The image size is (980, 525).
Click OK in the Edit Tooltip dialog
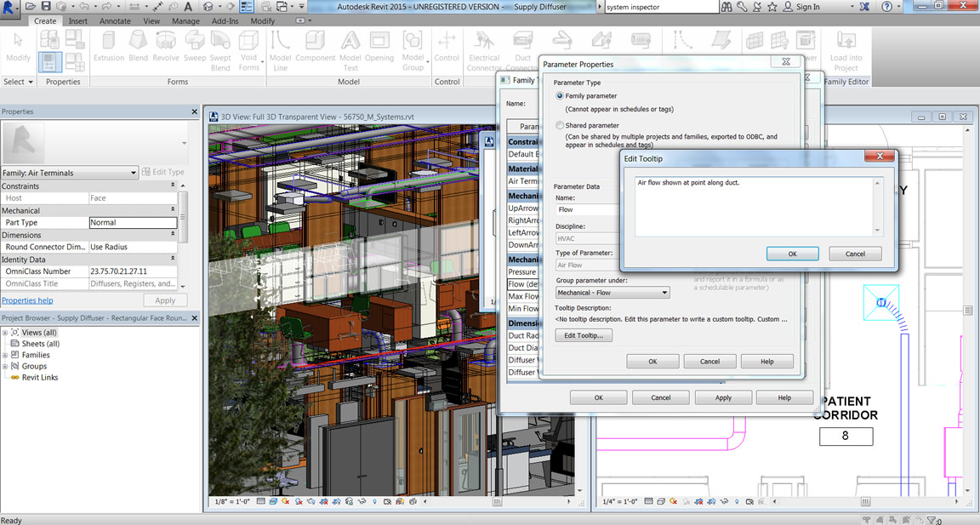coord(792,254)
